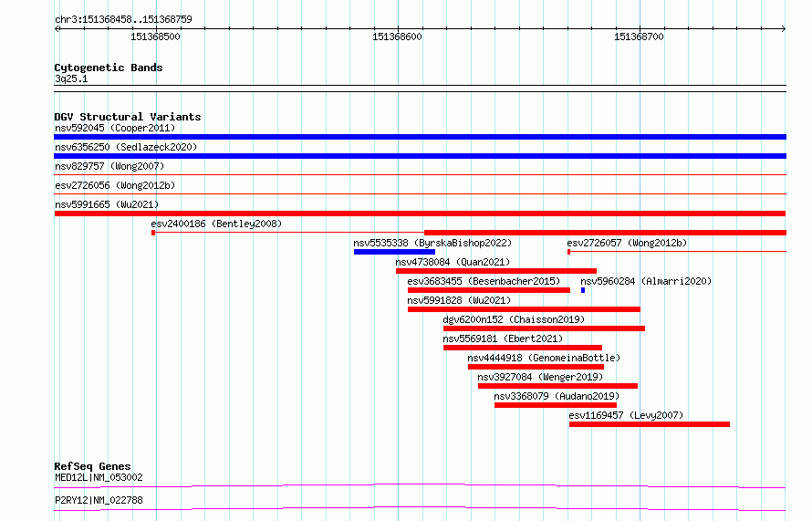The height and width of the screenshot is (521, 812).
Task: Select the P2RY12|NM_022788 gene label
Action: [99, 500]
